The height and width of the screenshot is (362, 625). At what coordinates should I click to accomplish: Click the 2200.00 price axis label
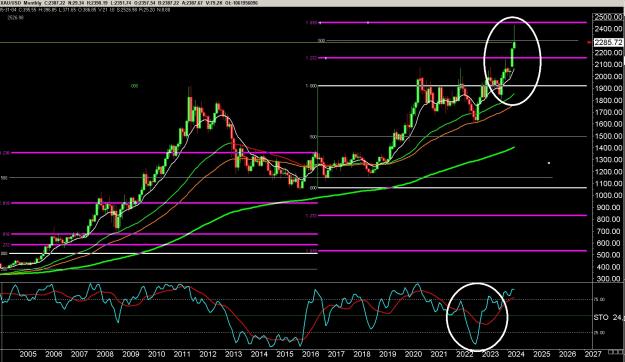[x=608, y=53]
